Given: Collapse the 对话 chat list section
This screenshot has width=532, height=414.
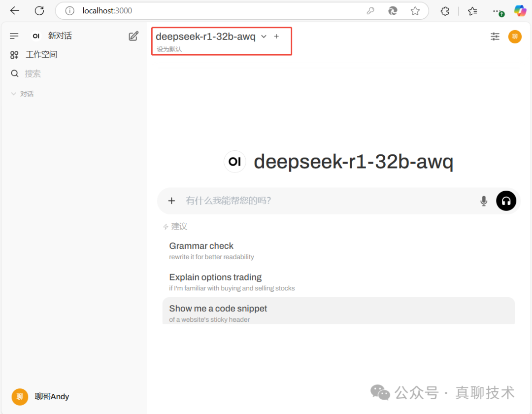Looking at the screenshot, I should [x=23, y=94].
